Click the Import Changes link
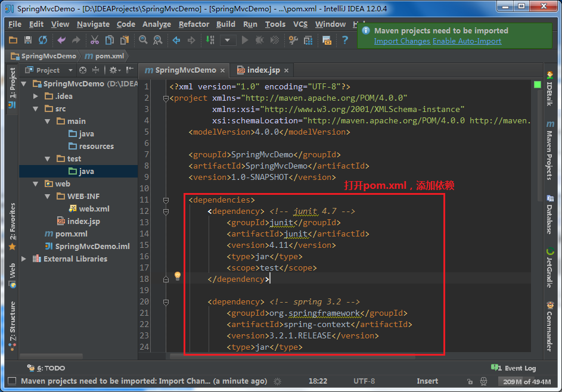The width and height of the screenshot is (562, 392). click(x=402, y=41)
